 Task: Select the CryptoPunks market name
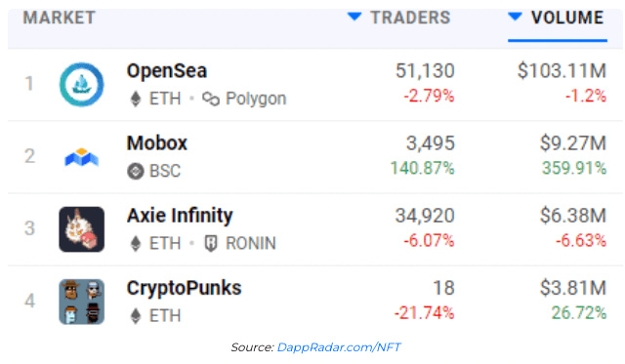[x=184, y=288]
